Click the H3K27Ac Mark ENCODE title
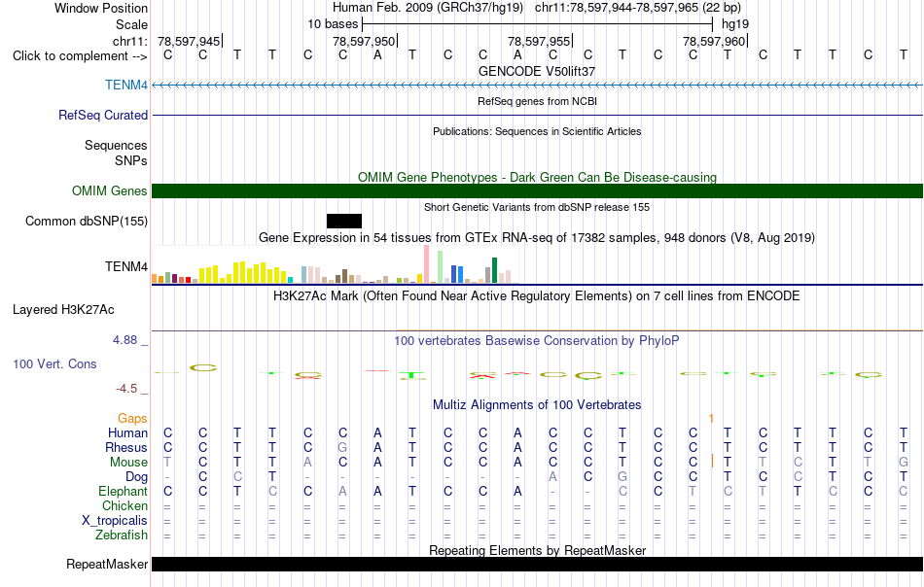 (537, 295)
